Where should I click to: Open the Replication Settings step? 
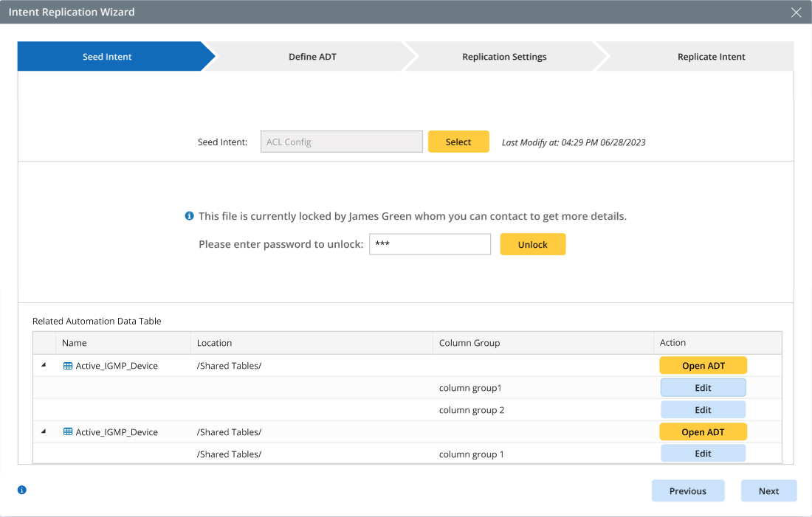pyautogui.click(x=504, y=57)
